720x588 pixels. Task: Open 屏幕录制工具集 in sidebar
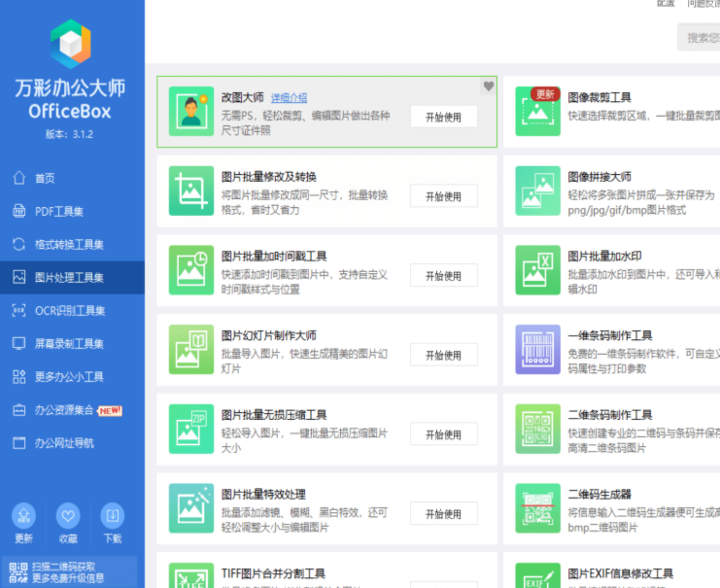(72, 344)
